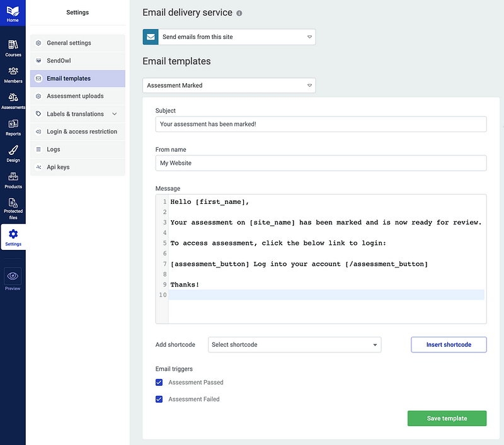The height and width of the screenshot is (445, 504).
Task: Uncheck the Assessment Passed trigger
Action: [159, 382]
